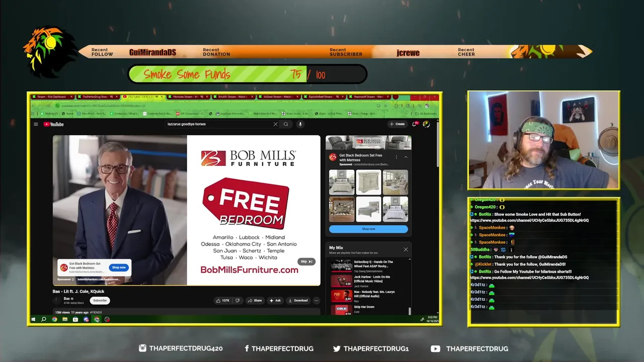
Task: Switch to the ExplodinBeef Stream tab
Action: 325,97
